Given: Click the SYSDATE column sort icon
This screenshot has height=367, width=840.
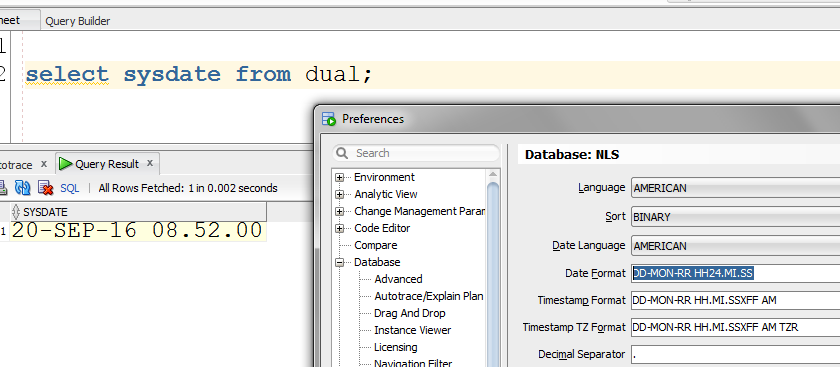Looking at the screenshot, I should point(16,212).
